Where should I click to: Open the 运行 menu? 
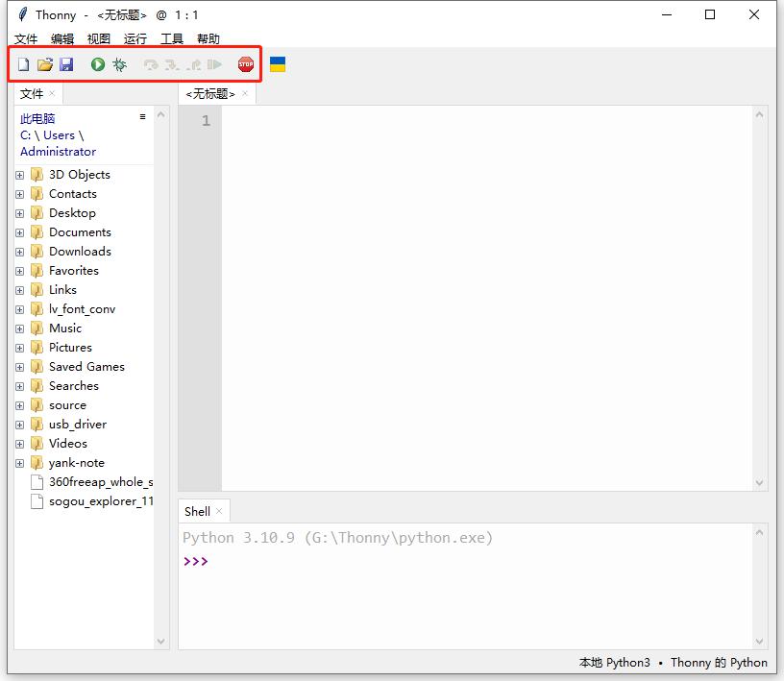pos(135,38)
